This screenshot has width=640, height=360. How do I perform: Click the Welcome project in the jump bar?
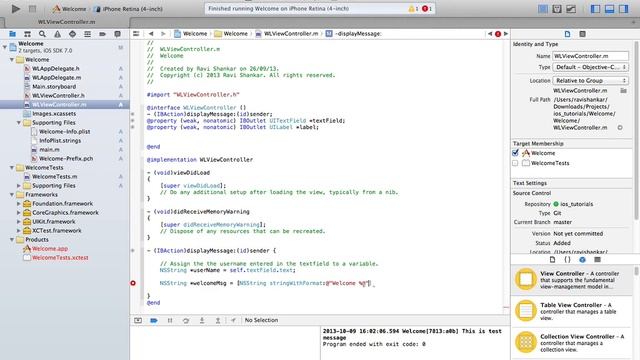[190, 34]
